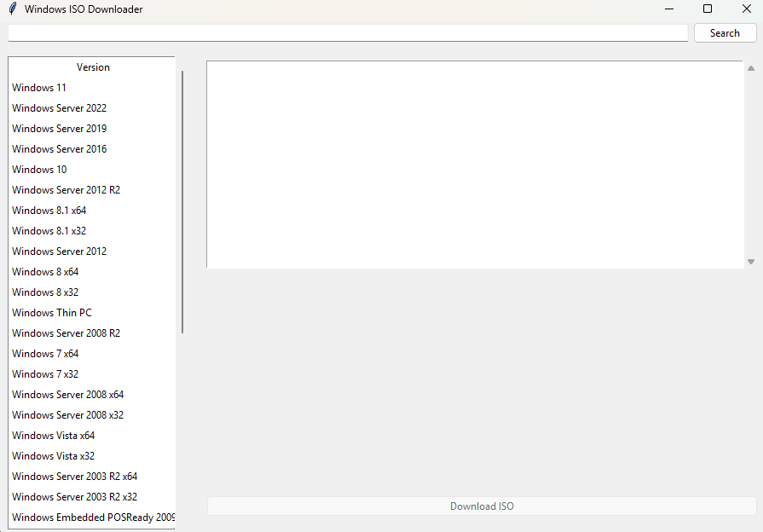Image resolution: width=763 pixels, height=532 pixels.
Task: Choose Windows 7 x64
Action: pyautogui.click(x=91, y=353)
